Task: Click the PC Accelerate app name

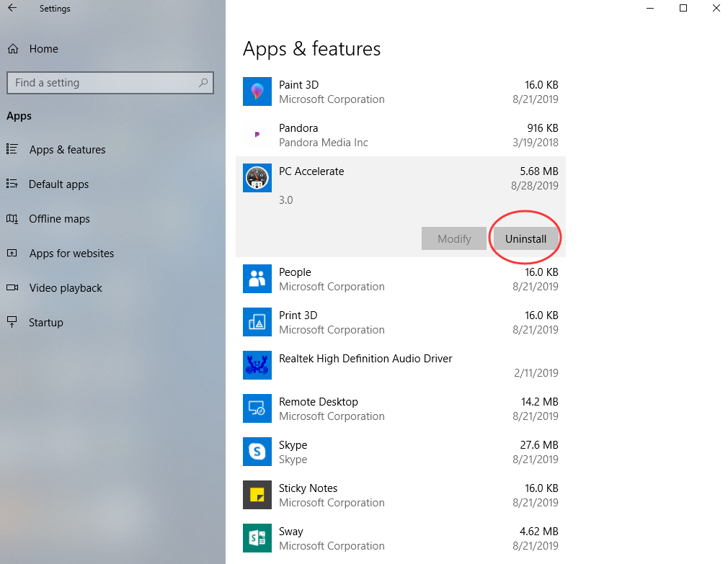Action: tap(311, 171)
